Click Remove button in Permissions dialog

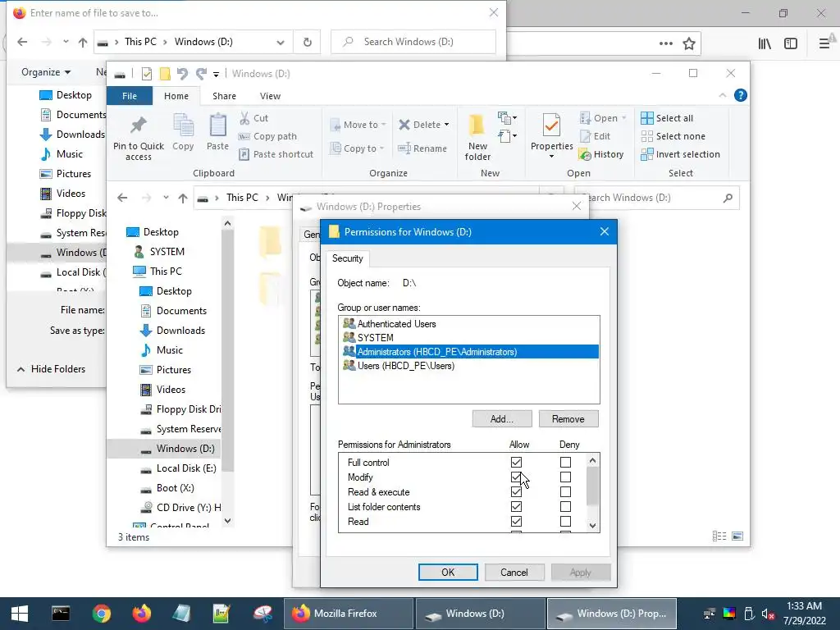pyautogui.click(x=568, y=419)
